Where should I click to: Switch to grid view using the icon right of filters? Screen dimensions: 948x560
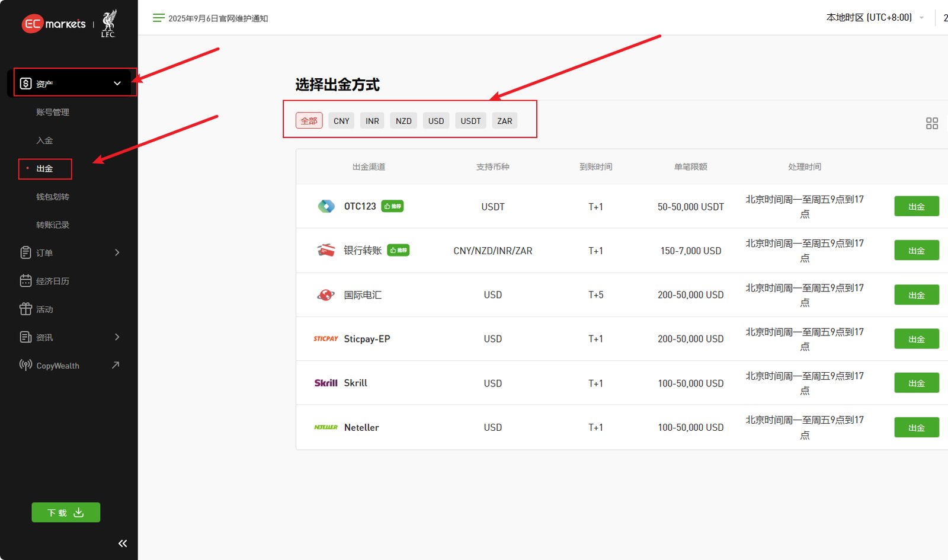(931, 123)
